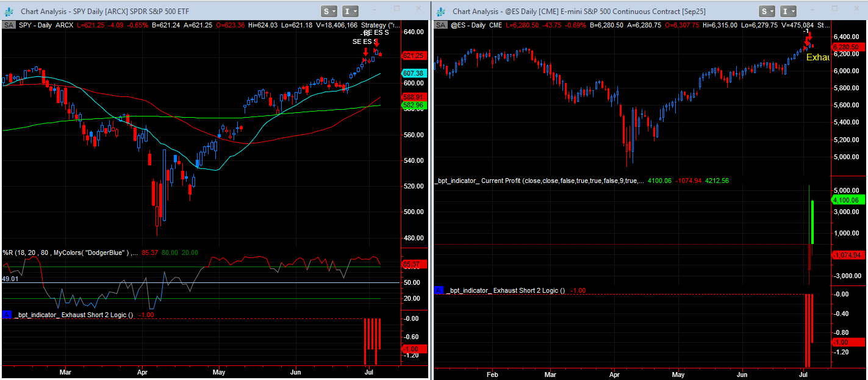Click blue icon beside Exhaust Short 2 Logic in @ES window
The image size is (868, 380).
439,290
